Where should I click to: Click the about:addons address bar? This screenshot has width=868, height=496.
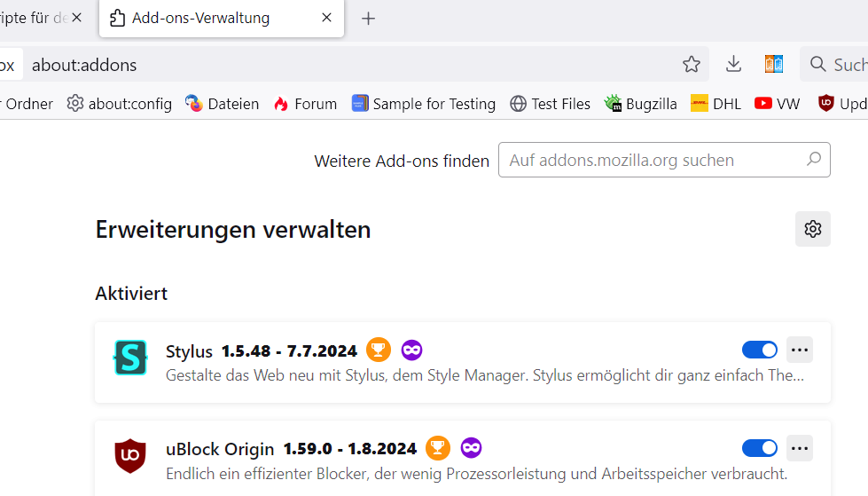355,64
